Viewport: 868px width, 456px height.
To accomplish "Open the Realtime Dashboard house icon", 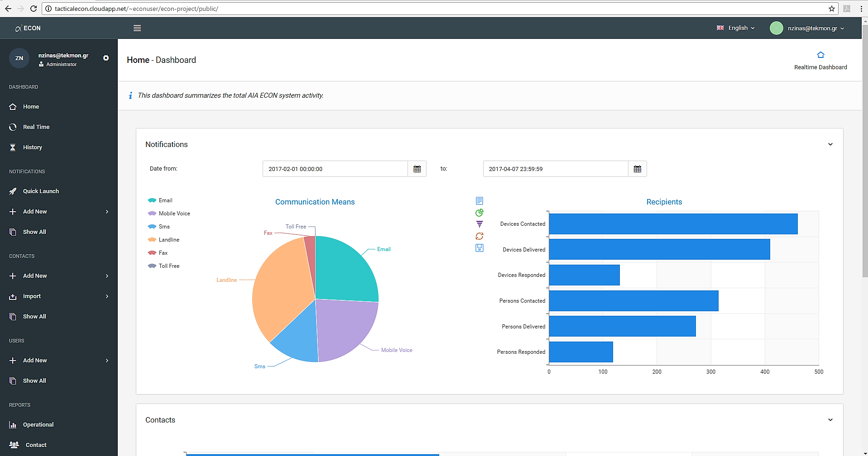I will 820,55.
